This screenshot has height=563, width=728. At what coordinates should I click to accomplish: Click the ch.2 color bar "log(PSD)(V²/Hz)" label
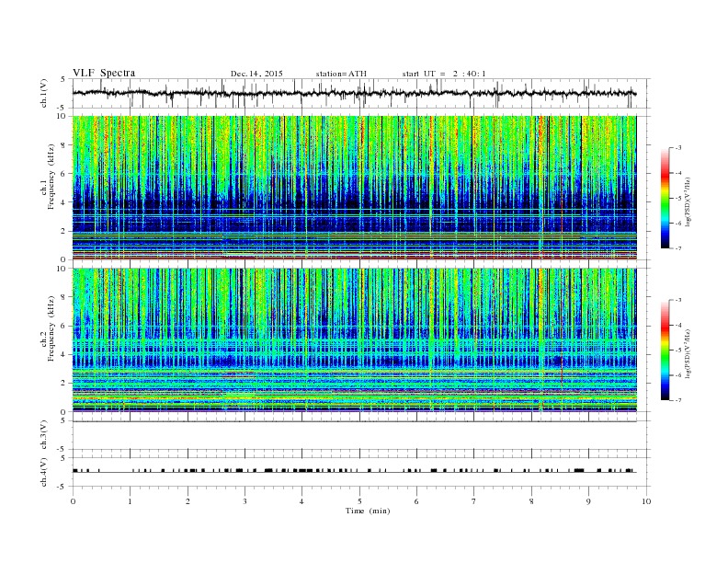(x=688, y=353)
